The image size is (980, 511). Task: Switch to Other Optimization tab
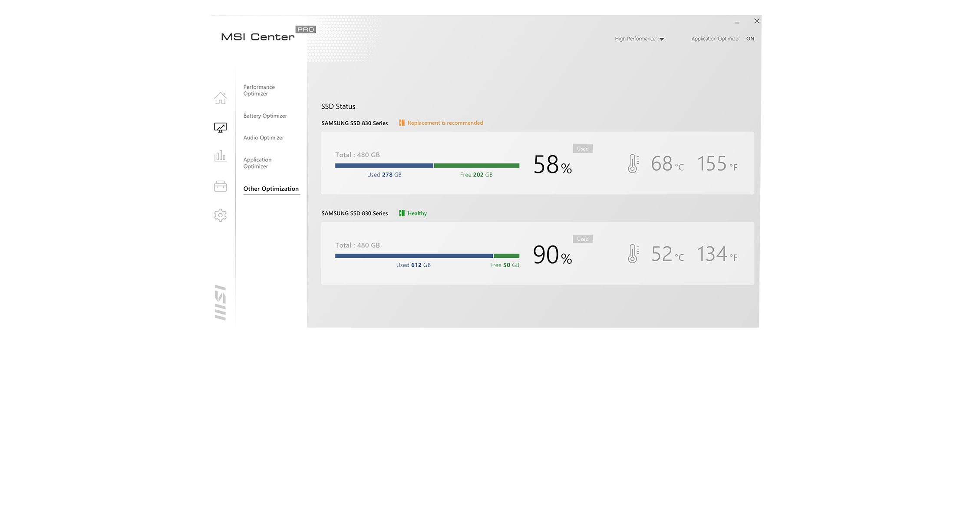click(x=271, y=189)
